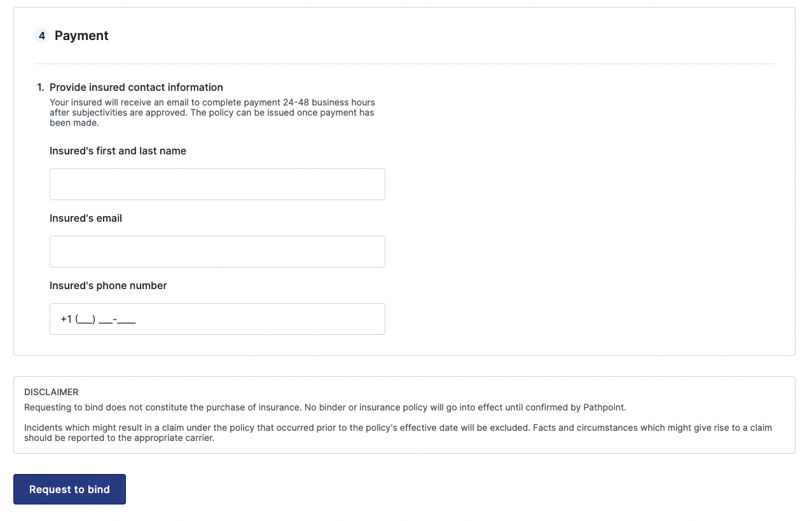Select the Payment section heading
The width and height of the screenshot is (812, 521).
(x=81, y=36)
